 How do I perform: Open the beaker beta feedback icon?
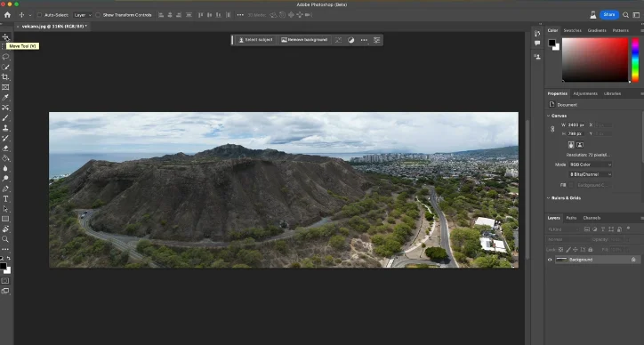pyautogui.click(x=593, y=15)
